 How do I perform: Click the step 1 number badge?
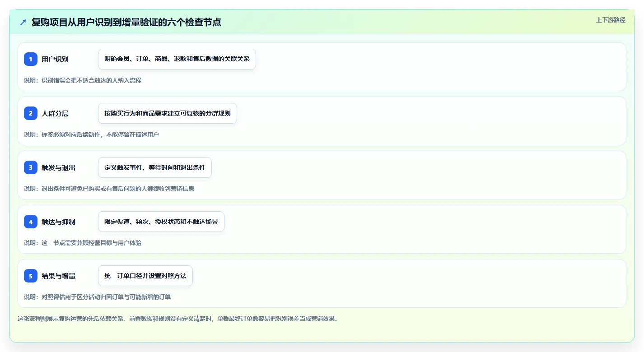[x=31, y=59]
